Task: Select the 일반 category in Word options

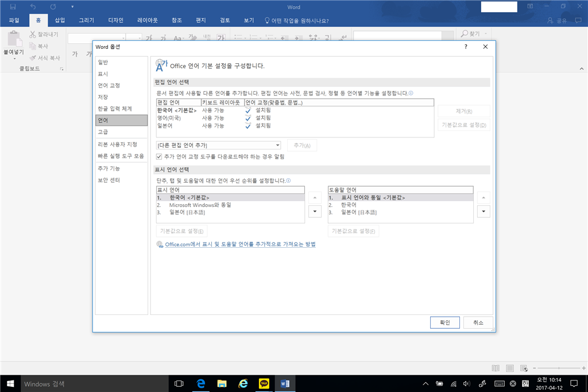Action: click(x=122, y=62)
